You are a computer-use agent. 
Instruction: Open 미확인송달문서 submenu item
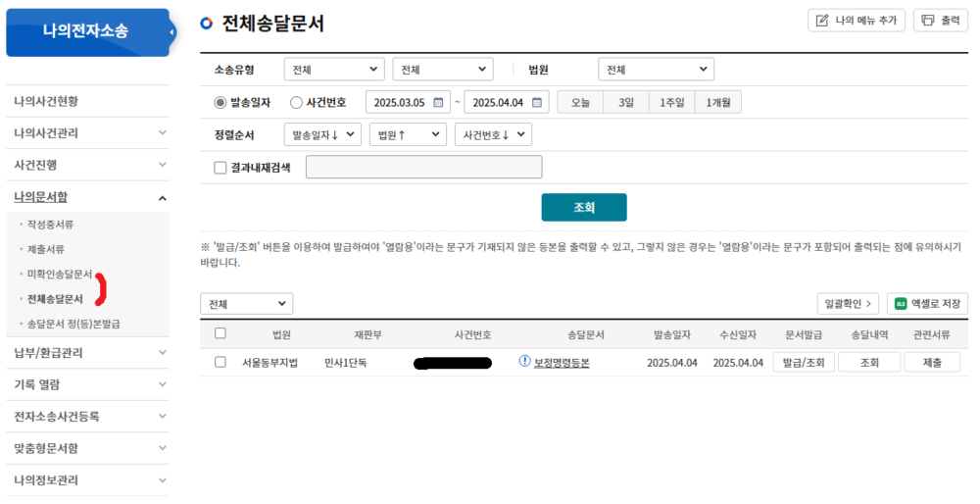pos(60,274)
